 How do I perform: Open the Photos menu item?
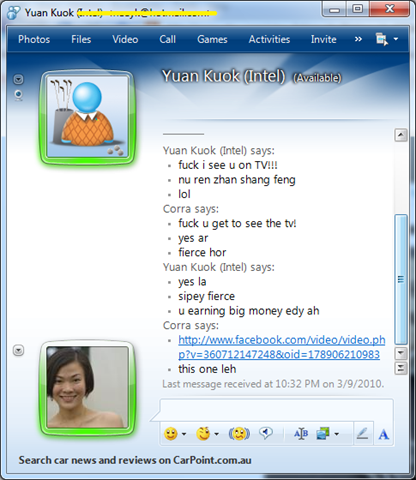click(x=34, y=39)
